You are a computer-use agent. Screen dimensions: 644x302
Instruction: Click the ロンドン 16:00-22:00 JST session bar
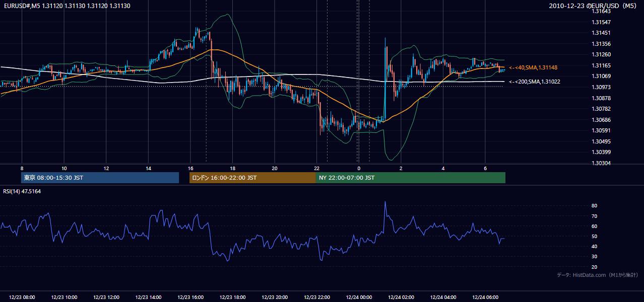point(252,178)
